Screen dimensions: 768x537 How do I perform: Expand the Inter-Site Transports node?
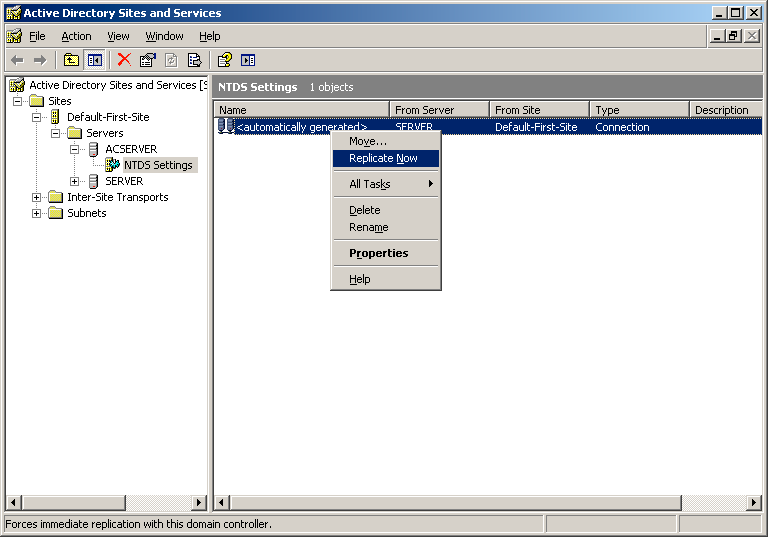coord(37,197)
